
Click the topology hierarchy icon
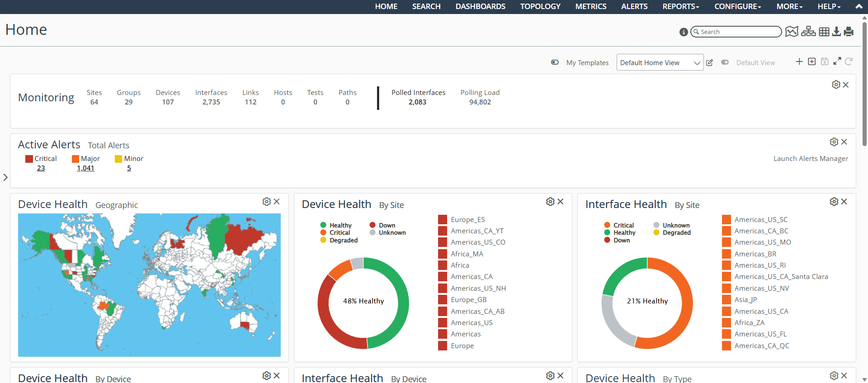(x=808, y=32)
